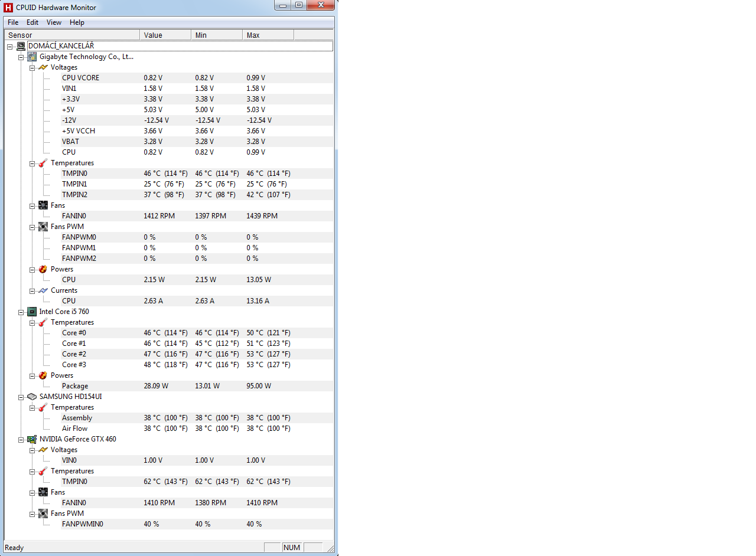756x556 pixels.
Task: Collapse the NVIDIA GeForce GTX 460 branch
Action: 21,439
